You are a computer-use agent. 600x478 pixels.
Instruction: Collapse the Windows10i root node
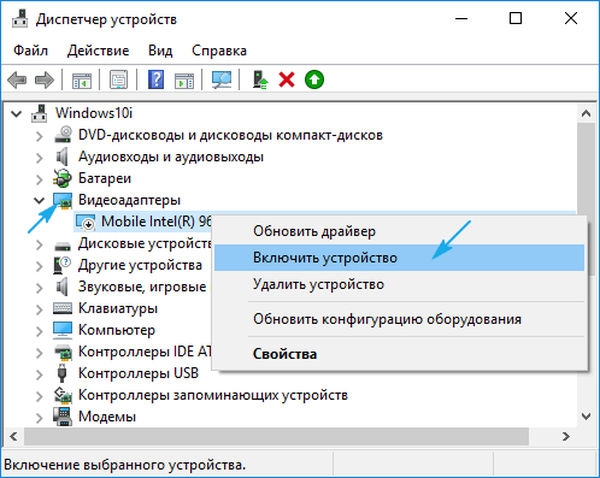(x=16, y=112)
